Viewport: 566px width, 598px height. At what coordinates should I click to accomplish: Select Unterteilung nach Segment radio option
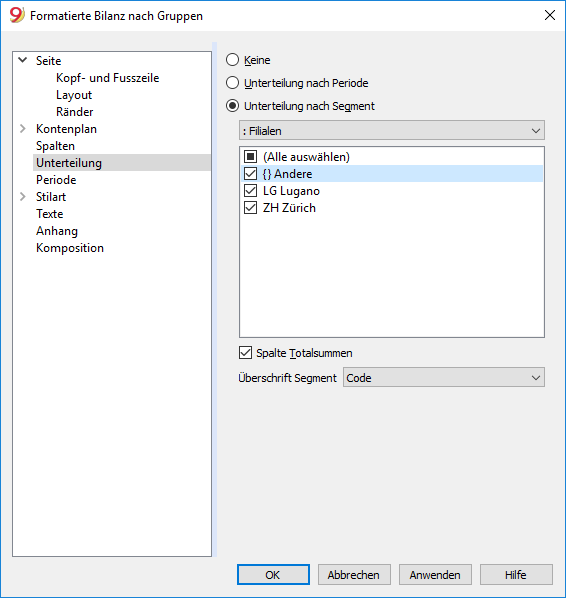click(233, 106)
